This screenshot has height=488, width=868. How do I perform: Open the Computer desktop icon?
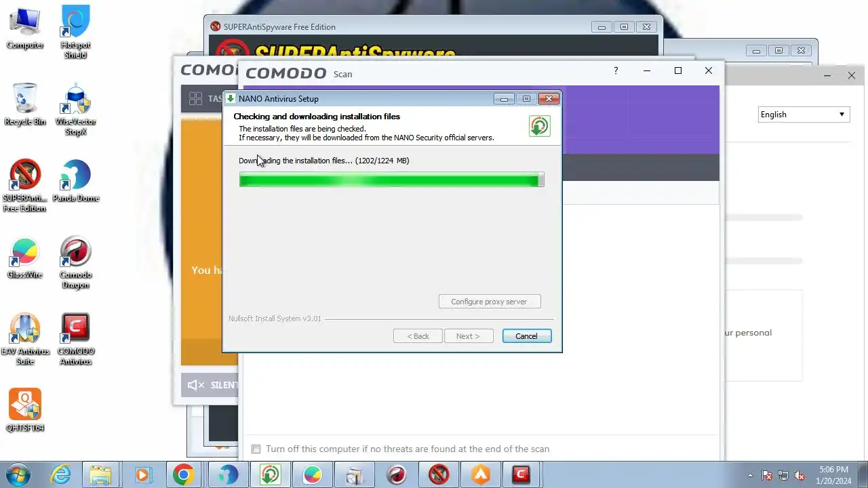tap(25, 27)
